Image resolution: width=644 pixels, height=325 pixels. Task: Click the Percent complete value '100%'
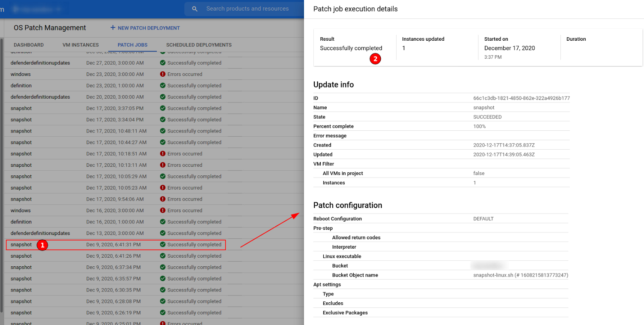480,126
